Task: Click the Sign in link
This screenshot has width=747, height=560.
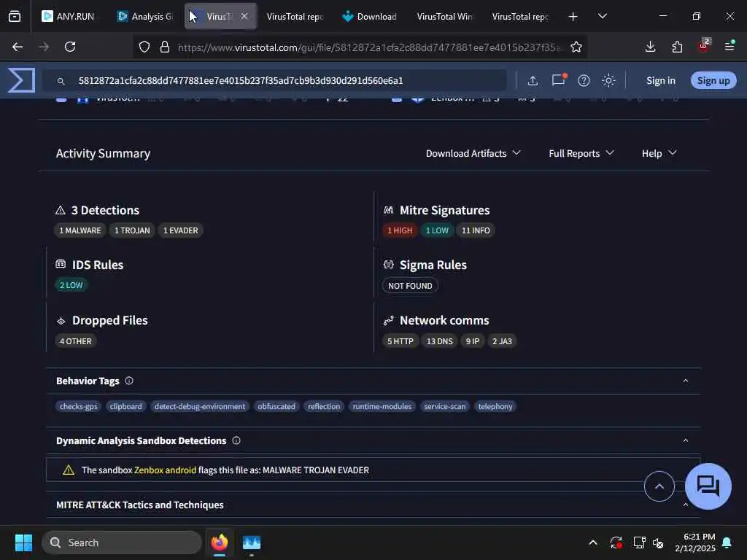Action: click(661, 80)
